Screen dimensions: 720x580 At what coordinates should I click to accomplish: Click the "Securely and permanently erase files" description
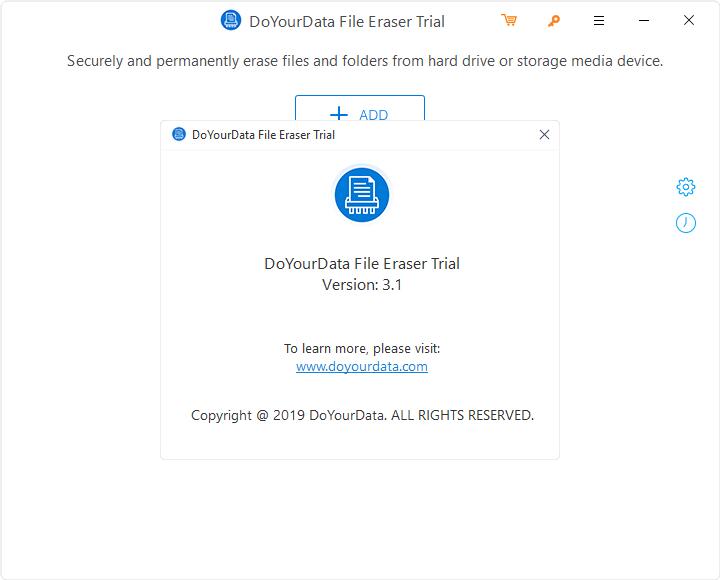point(365,61)
